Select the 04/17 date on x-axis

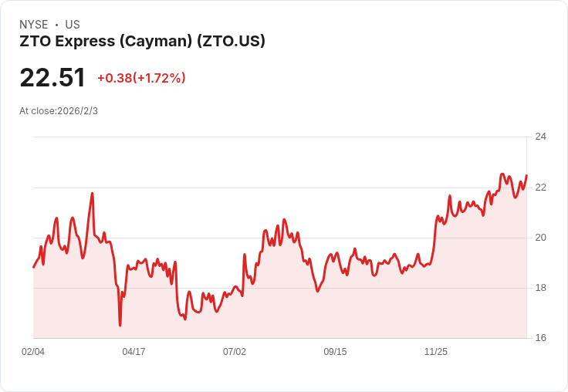point(134,351)
